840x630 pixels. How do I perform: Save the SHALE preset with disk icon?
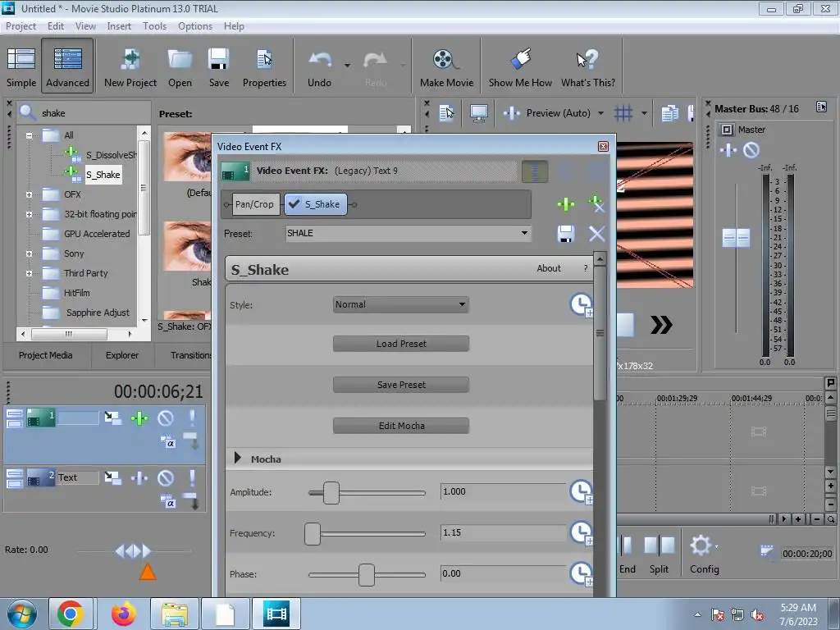click(x=566, y=234)
